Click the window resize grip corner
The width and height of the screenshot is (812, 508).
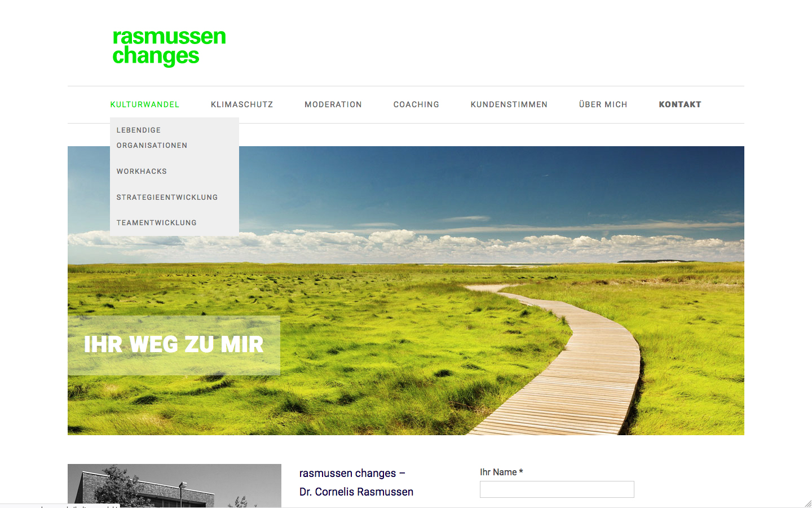coord(807,503)
